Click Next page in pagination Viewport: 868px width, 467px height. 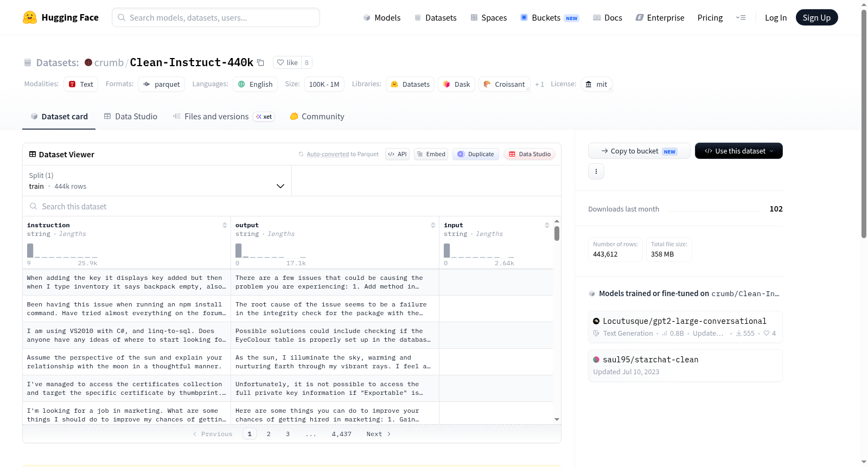tap(379, 434)
